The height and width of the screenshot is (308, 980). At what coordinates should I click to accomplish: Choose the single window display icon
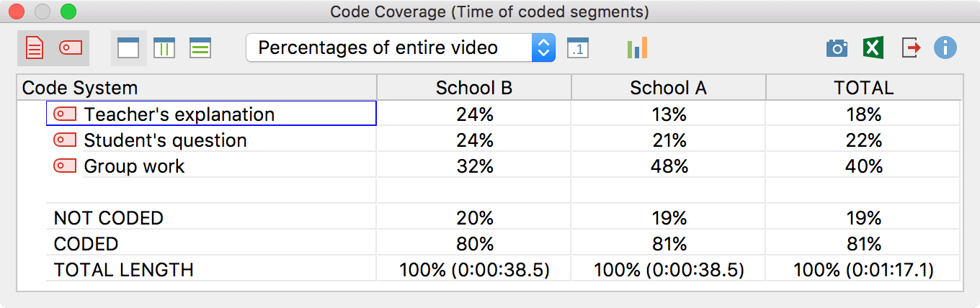click(x=128, y=48)
